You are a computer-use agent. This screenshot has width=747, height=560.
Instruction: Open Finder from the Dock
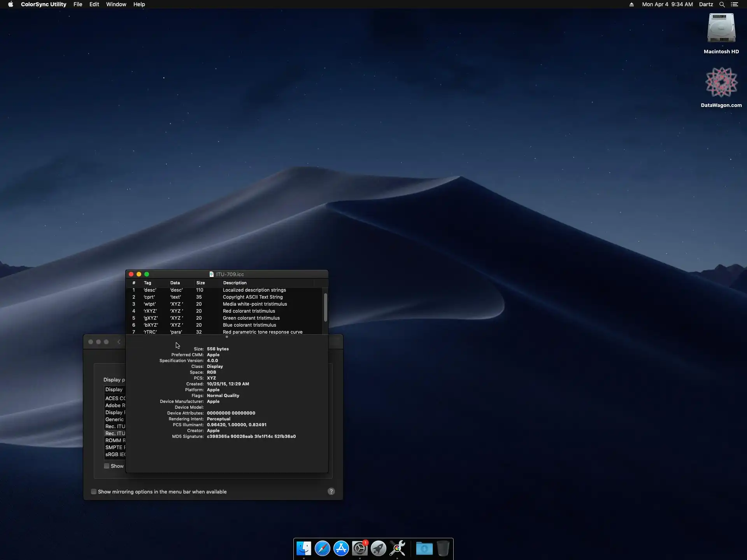(x=304, y=548)
